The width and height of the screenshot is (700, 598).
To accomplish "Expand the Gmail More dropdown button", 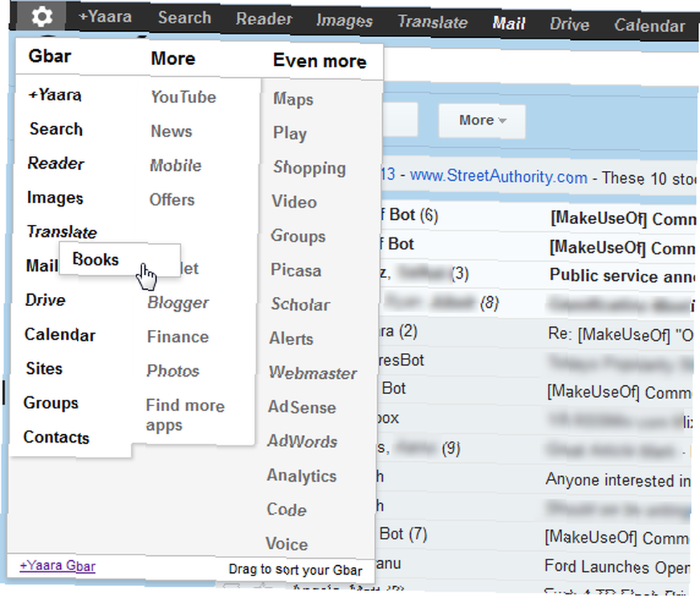I will click(x=482, y=120).
